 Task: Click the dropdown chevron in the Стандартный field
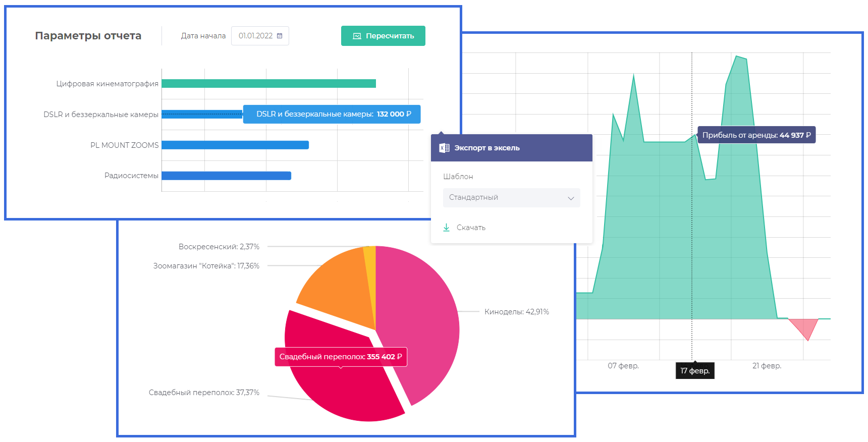point(571,198)
